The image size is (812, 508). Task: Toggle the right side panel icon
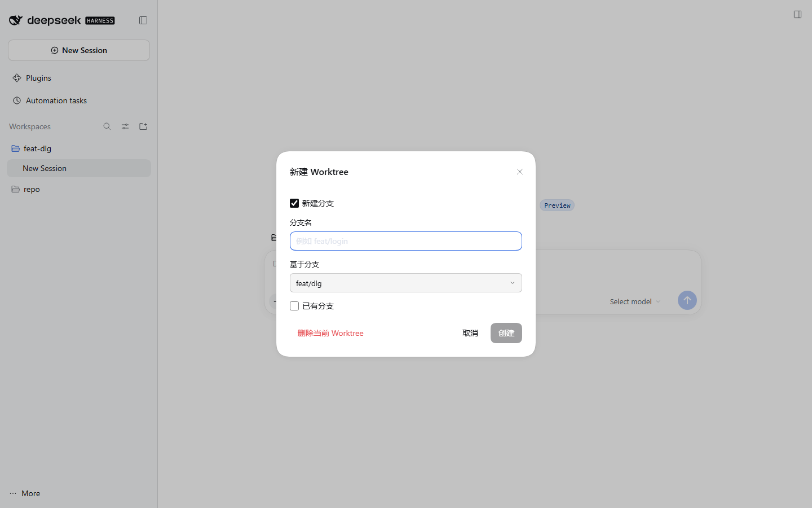[x=797, y=14]
